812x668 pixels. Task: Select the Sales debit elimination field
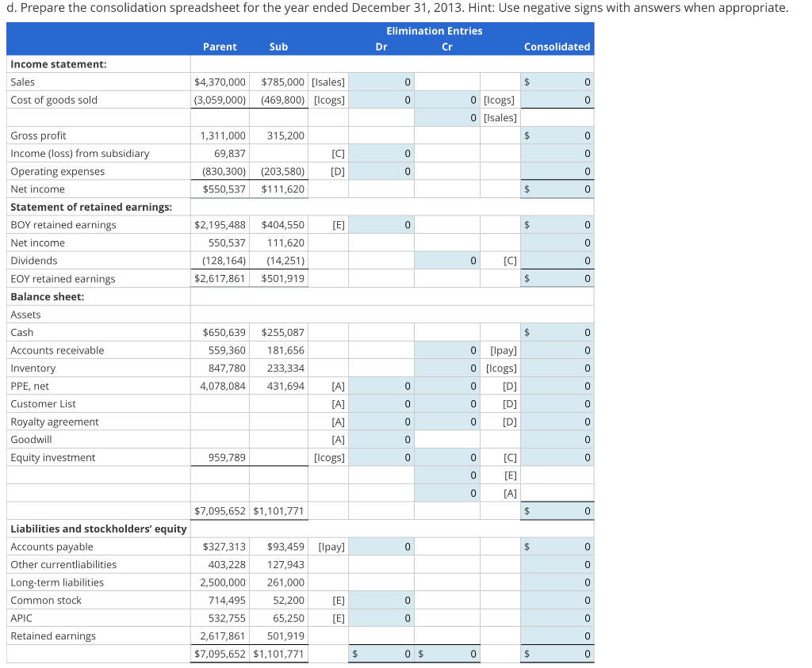tap(381, 82)
